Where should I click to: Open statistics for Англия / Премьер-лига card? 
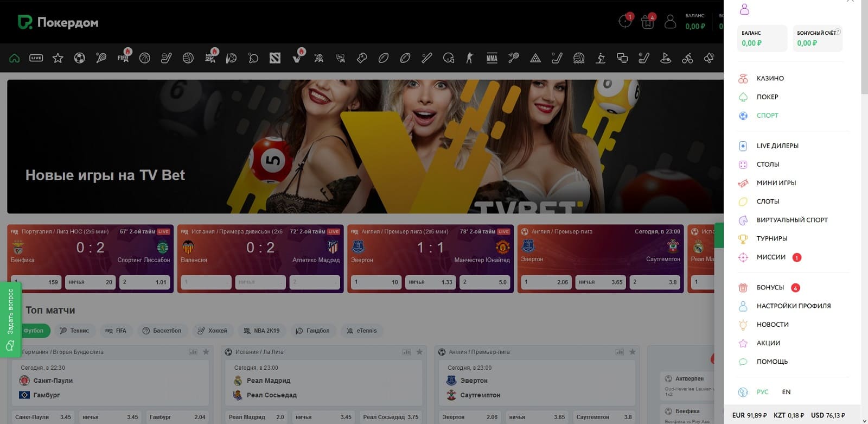click(x=620, y=352)
